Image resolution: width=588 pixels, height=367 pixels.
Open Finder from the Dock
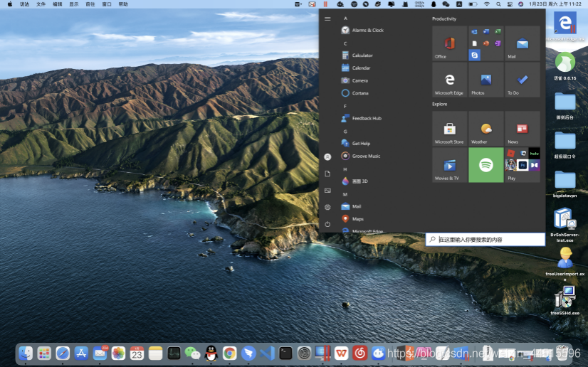26,353
